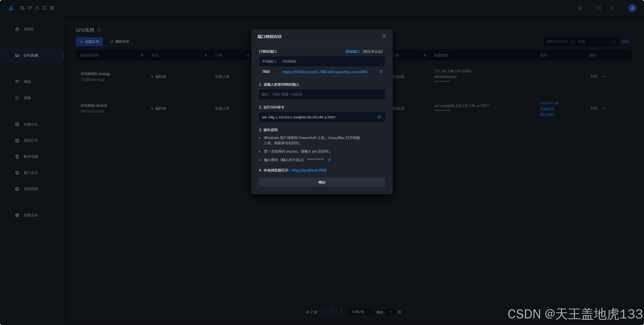The width and height of the screenshot is (644, 325).
Task: Click the search magnifier icon
Action: (613, 42)
